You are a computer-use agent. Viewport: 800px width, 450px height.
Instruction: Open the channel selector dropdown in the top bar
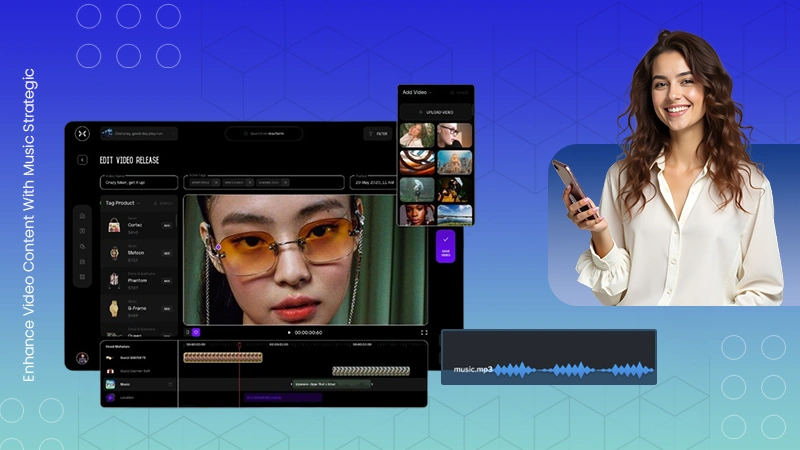click(139, 134)
